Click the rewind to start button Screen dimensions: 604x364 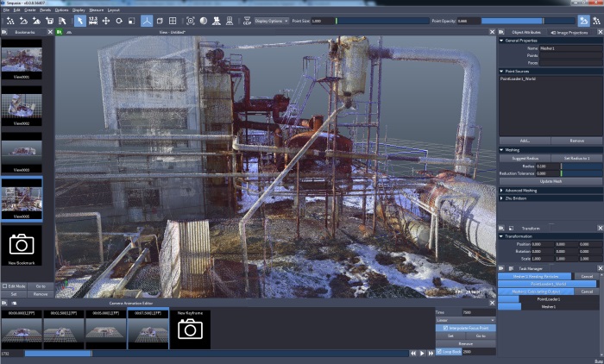[413, 353]
